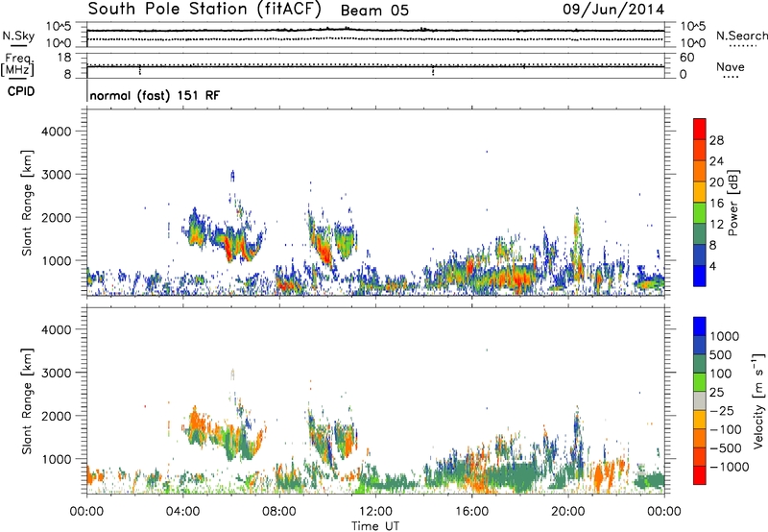Click the 'N.Sky' legend label
The image size is (768, 532).
coord(18,36)
